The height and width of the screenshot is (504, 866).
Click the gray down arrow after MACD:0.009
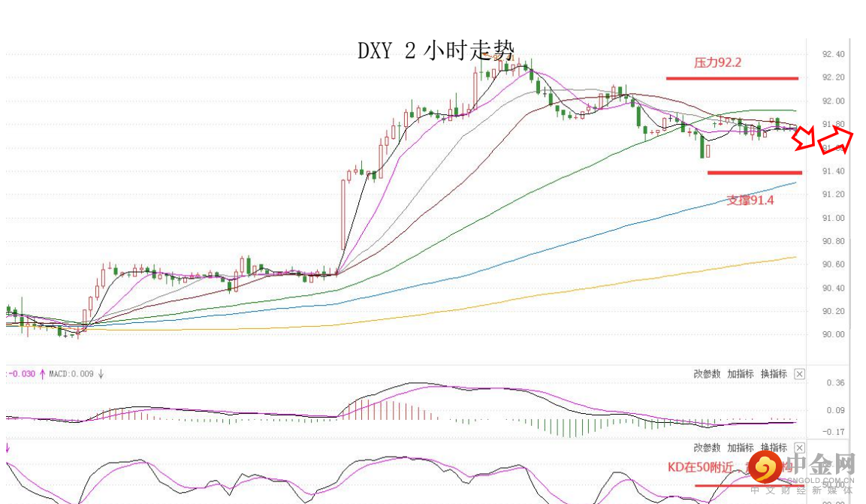pos(101,374)
